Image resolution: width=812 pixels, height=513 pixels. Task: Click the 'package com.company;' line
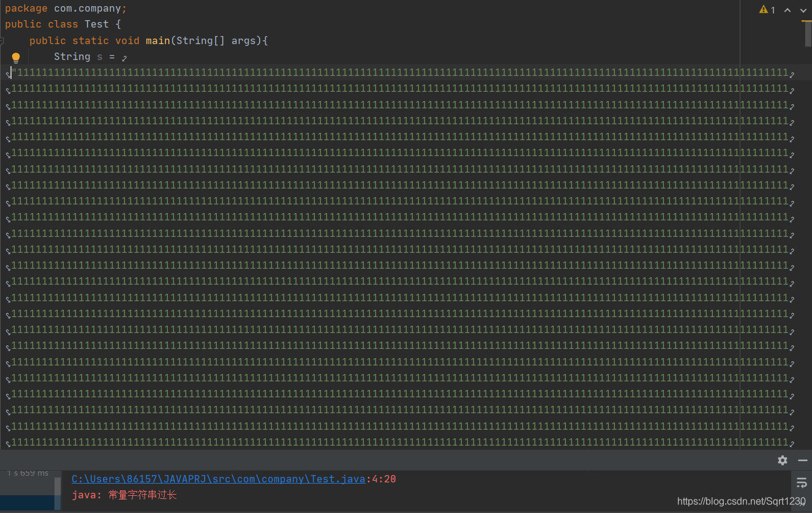[66, 9]
